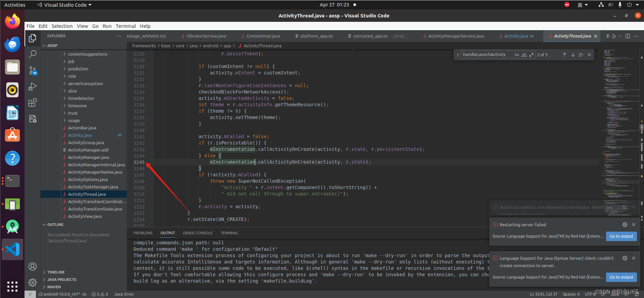Open the Go menu
The height and width of the screenshot is (298, 644).
click(x=95, y=26)
